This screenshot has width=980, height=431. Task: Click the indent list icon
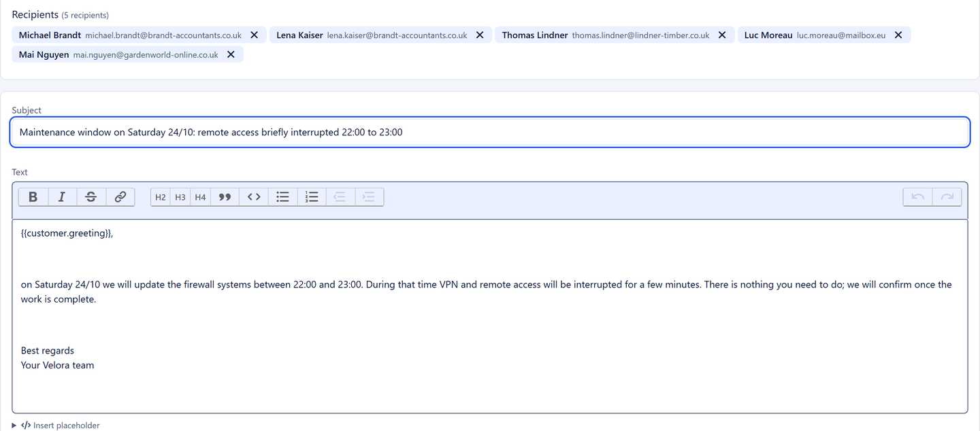pyautogui.click(x=369, y=197)
